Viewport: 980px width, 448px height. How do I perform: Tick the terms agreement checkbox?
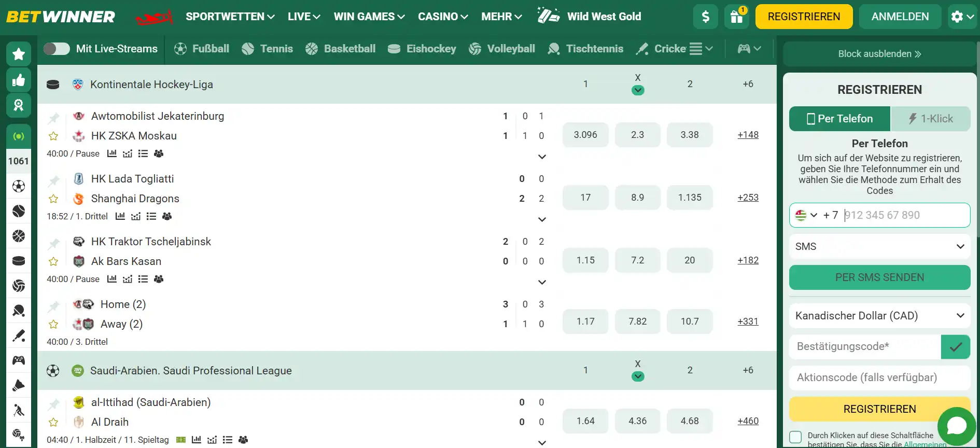coord(795,437)
